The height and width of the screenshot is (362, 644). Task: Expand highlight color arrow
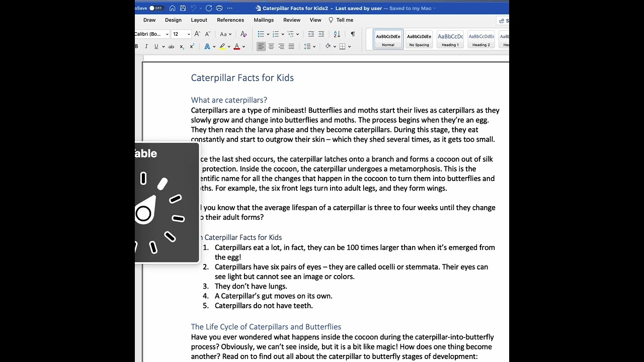(229, 47)
